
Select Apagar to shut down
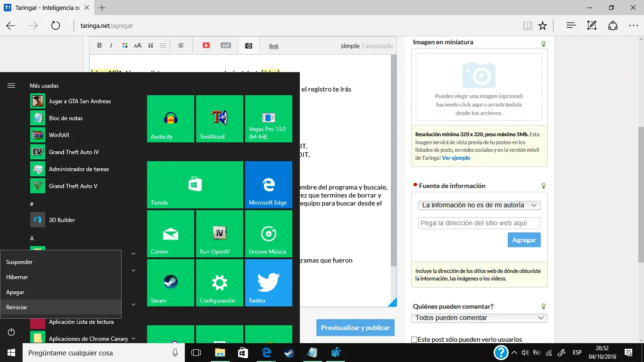[x=61, y=292]
